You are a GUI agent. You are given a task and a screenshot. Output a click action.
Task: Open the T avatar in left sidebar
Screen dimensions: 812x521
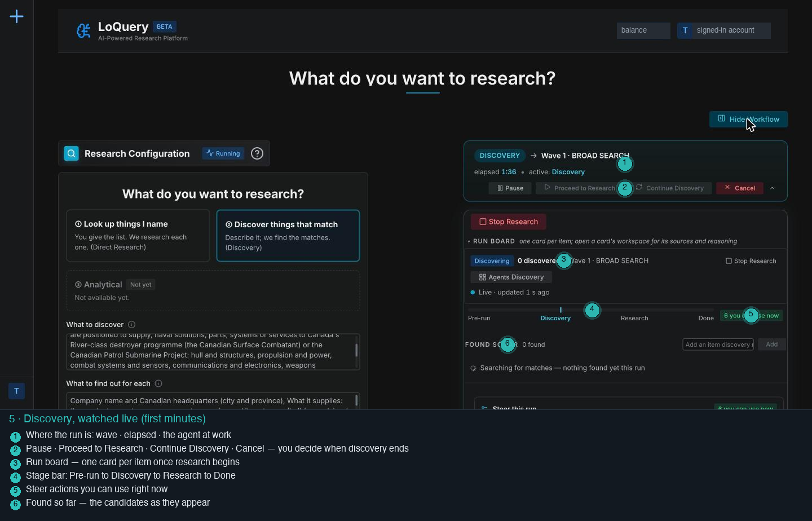[16, 391]
